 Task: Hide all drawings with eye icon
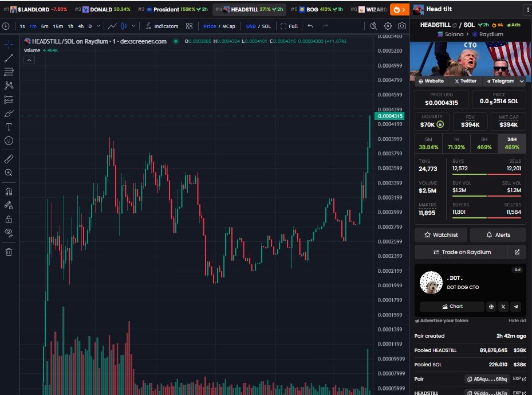9,233
